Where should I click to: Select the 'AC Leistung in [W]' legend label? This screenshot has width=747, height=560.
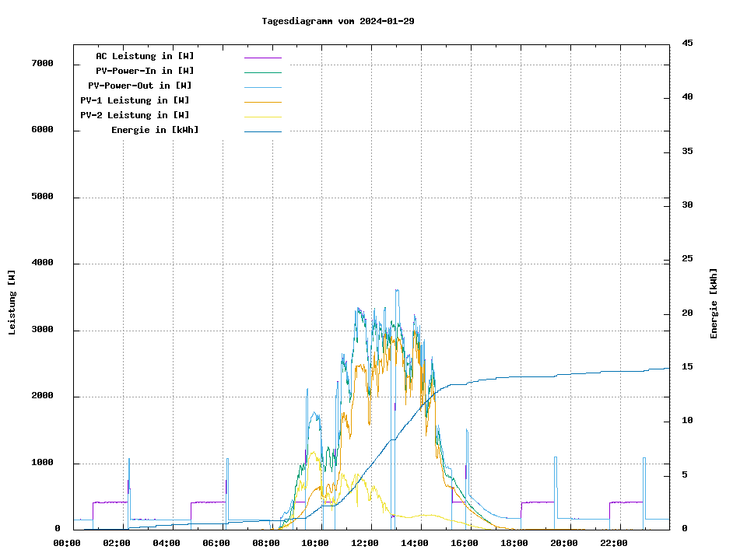click(145, 56)
